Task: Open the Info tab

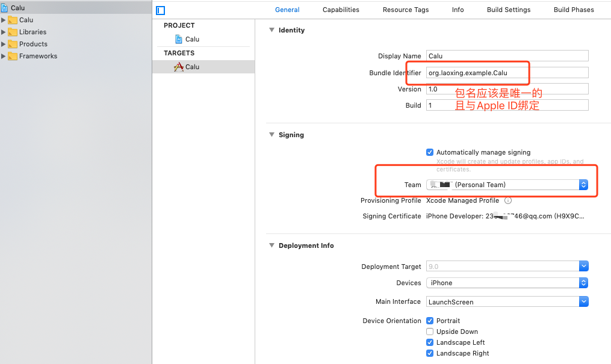Action: tap(458, 10)
